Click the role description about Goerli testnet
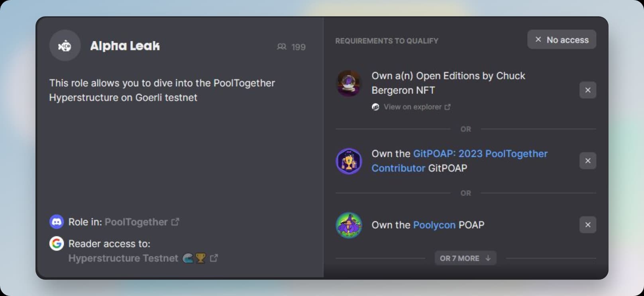This screenshot has width=644, height=296. (162, 90)
